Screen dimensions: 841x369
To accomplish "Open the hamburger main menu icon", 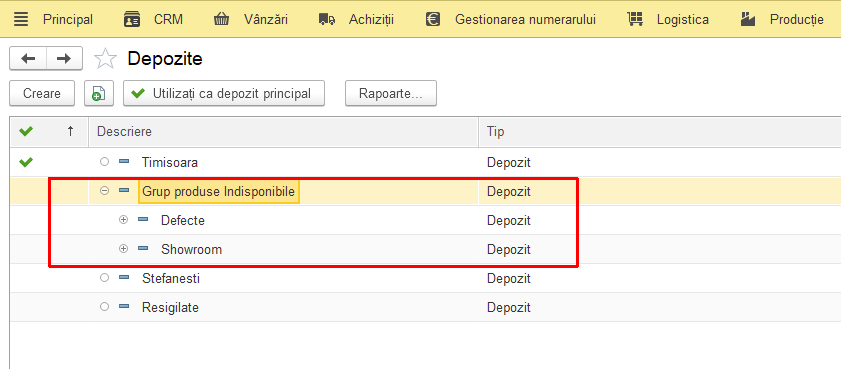I will (21, 20).
